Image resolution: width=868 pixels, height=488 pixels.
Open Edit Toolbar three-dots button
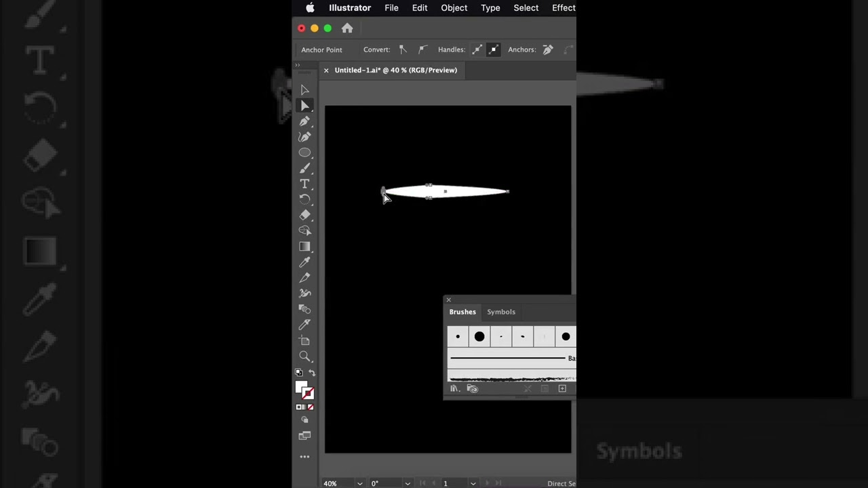(x=304, y=457)
